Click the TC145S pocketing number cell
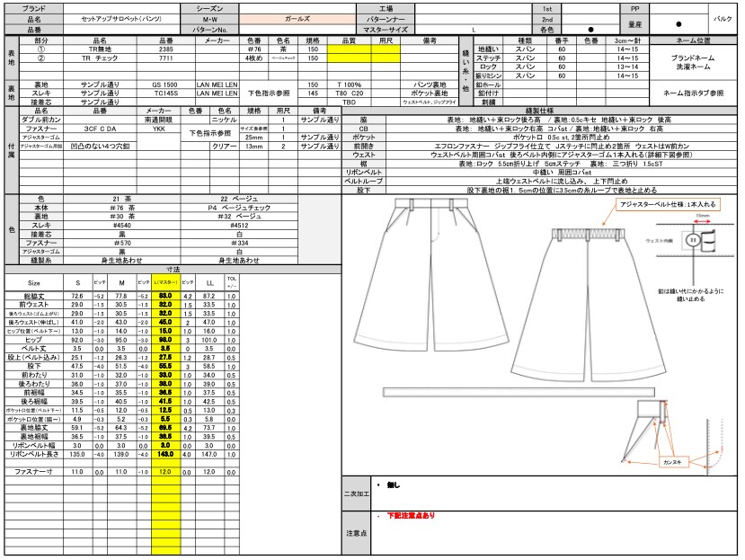745x560 pixels. coord(166,93)
